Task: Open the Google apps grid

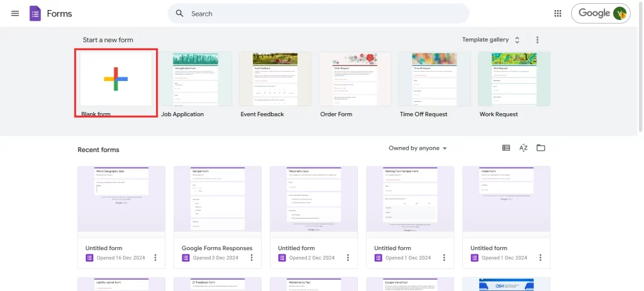Action: click(557, 14)
